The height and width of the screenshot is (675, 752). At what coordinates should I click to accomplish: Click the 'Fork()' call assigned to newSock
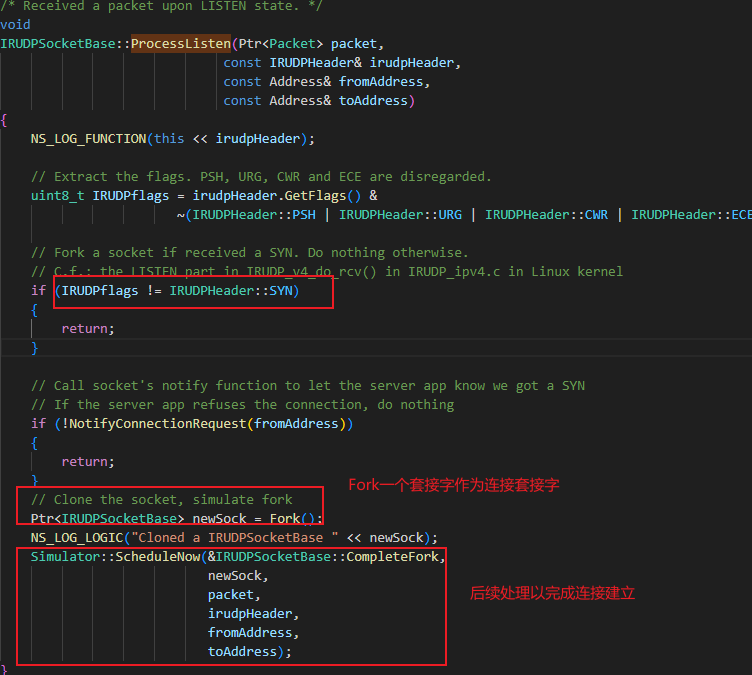click(x=292, y=519)
